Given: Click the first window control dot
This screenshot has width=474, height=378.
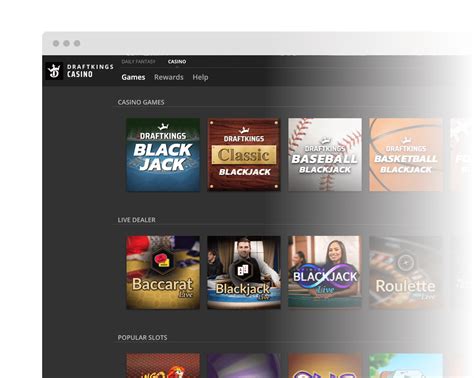Looking at the screenshot, I should (x=56, y=43).
